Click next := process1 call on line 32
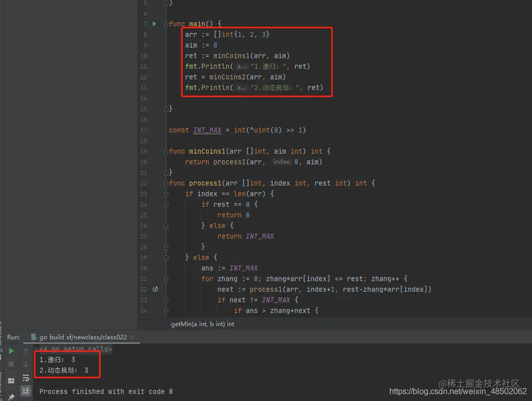532x401 pixels. (x=324, y=289)
